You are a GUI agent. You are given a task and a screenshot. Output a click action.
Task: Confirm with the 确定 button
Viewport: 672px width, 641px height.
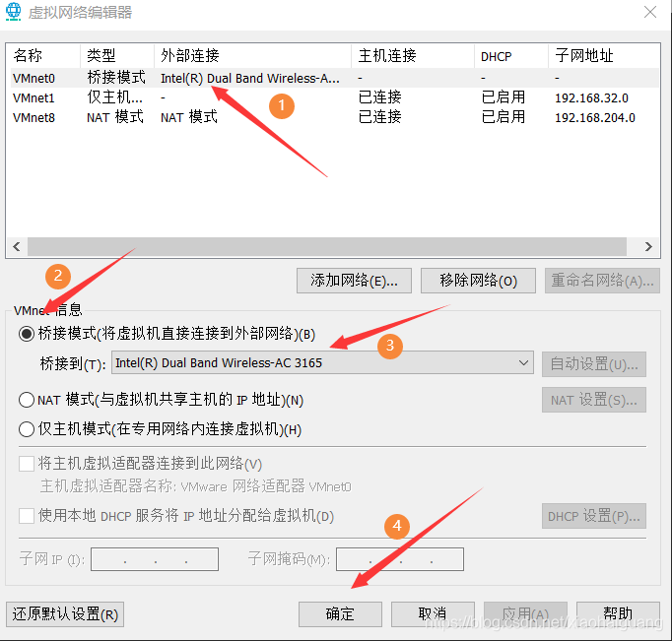click(340, 614)
